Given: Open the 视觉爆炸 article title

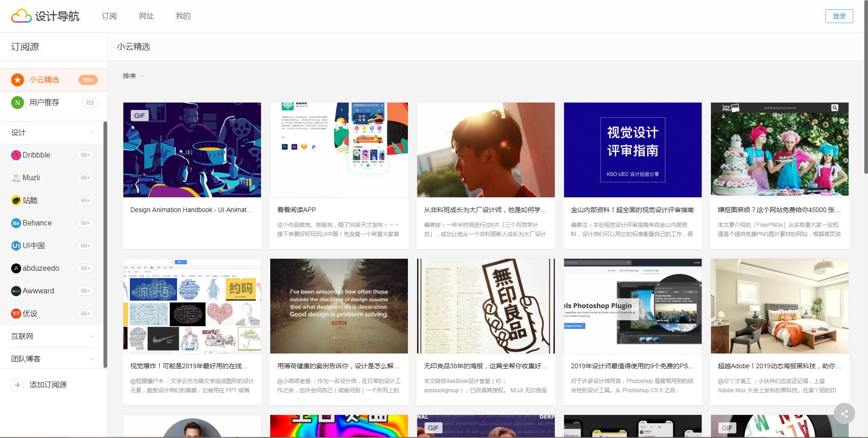Looking at the screenshot, I should pos(189,366).
